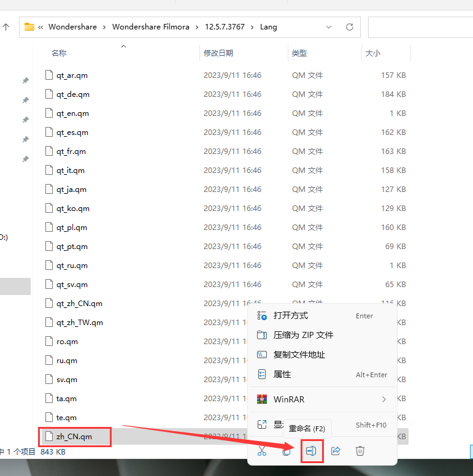Image resolution: width=473 pixels, height=476 pixels.
Task: Select file qt_zh_CN.qm
Action: pyautogui.click(x=79, y=304)
